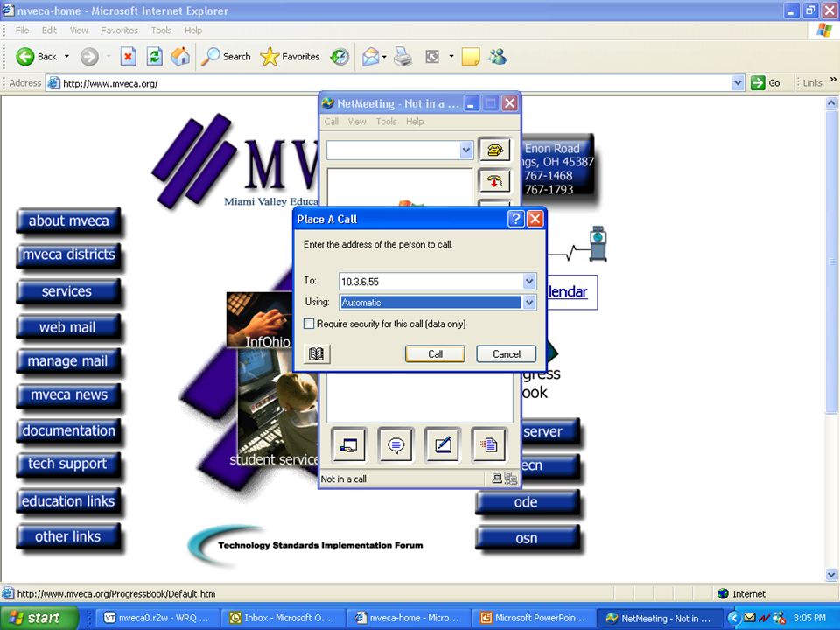Open the Tools menu in NetMeeting
This screenshot has height=630, width=840.
click(x=386, y=122)
